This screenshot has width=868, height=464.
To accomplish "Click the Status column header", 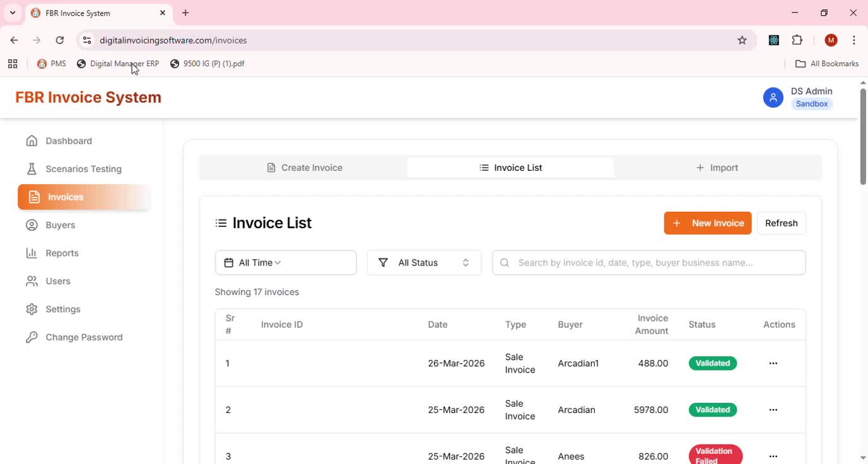I will 702,325.
